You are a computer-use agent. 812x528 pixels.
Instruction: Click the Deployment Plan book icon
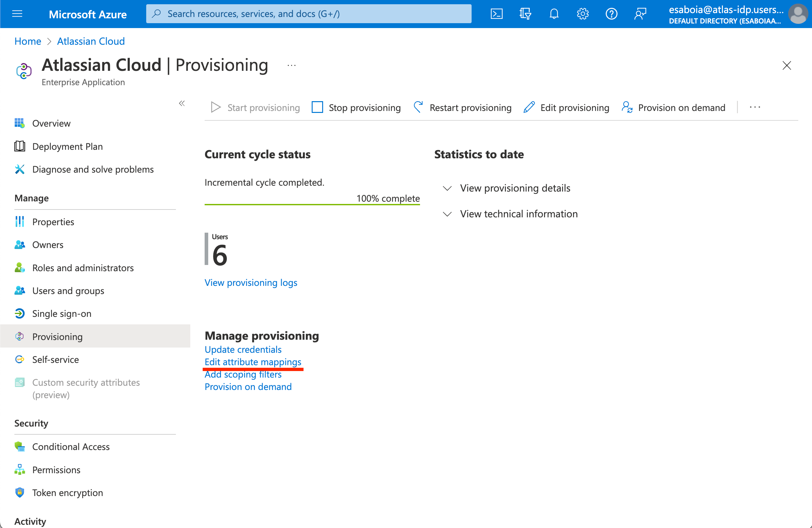coord(20,146)
